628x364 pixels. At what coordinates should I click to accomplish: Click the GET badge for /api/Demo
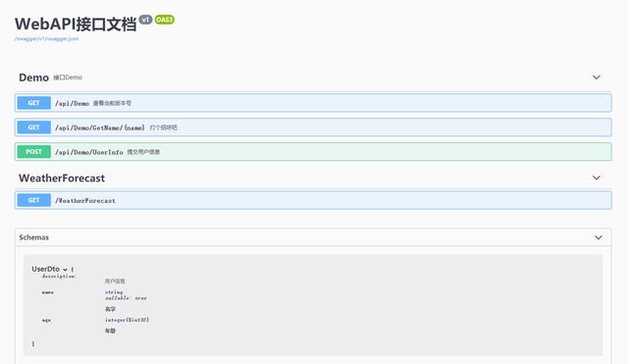(33, 103)
